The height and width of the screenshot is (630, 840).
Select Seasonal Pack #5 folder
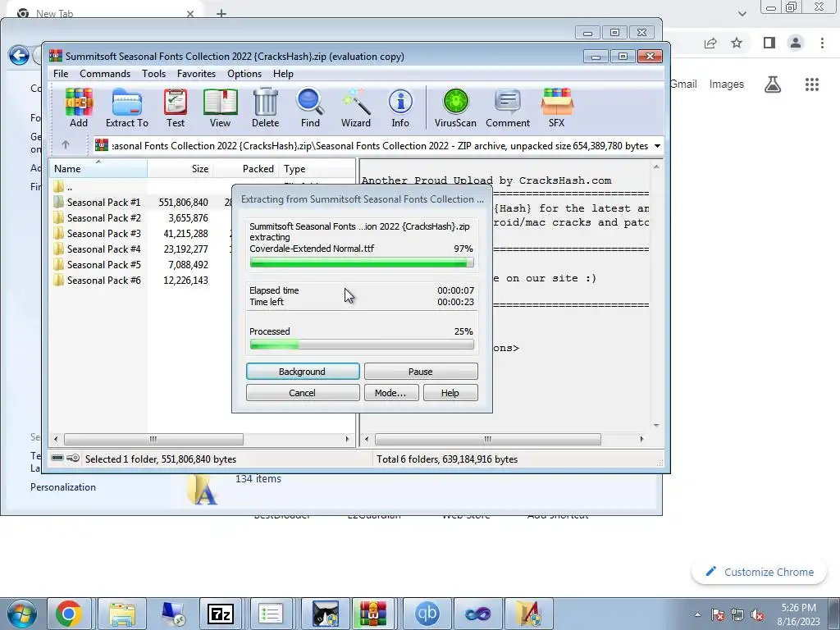coord(103,265)
